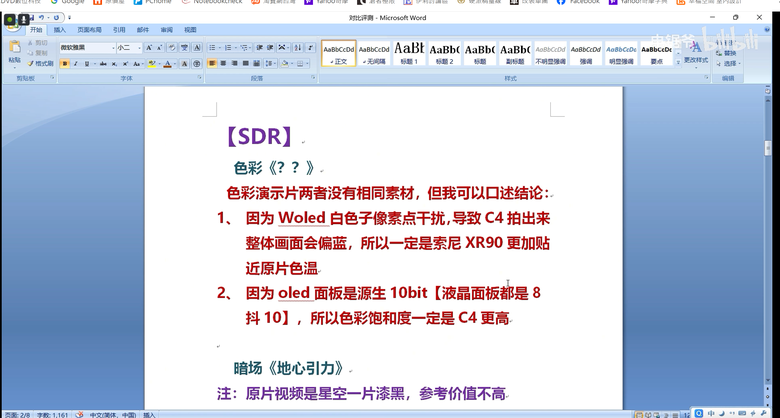
Task: Toggle Bold formatting
Action: point(64,64)
